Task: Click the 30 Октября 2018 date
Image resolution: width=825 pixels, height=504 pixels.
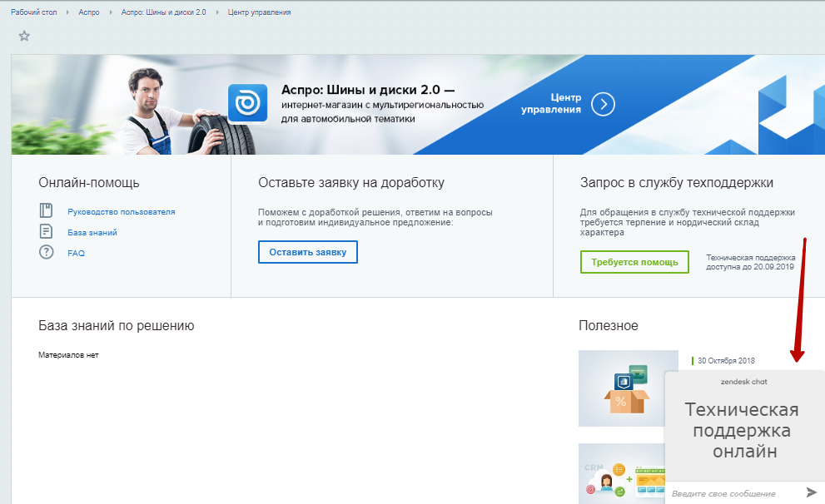Action: (x=726, y=360)
